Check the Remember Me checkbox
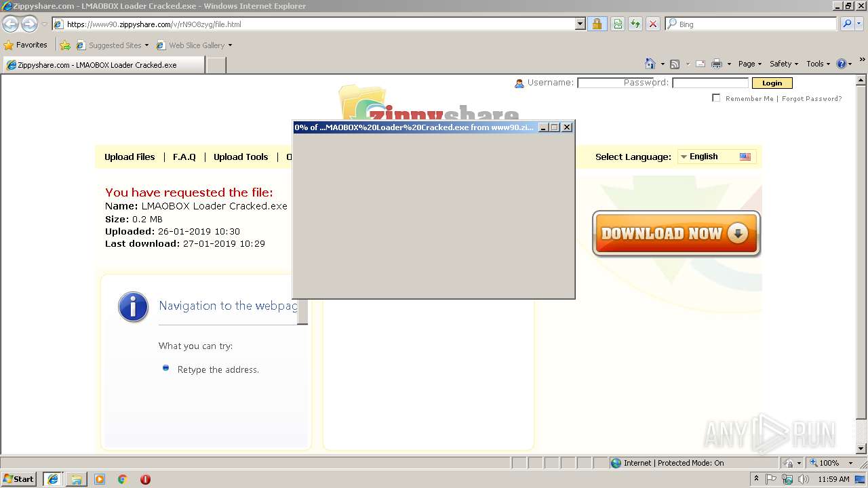The height and width of the screenshot is (488, 868). (716, 98)
